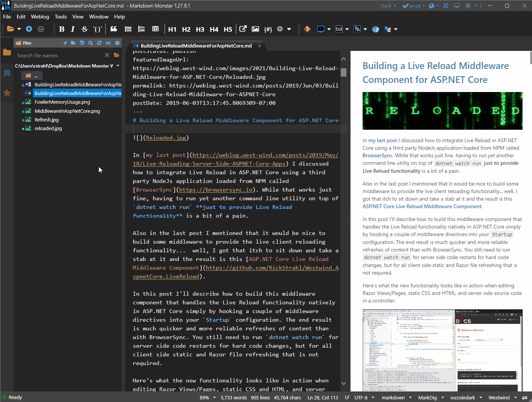Go to the parent folder '..' entry

click(x=32, y=76)
